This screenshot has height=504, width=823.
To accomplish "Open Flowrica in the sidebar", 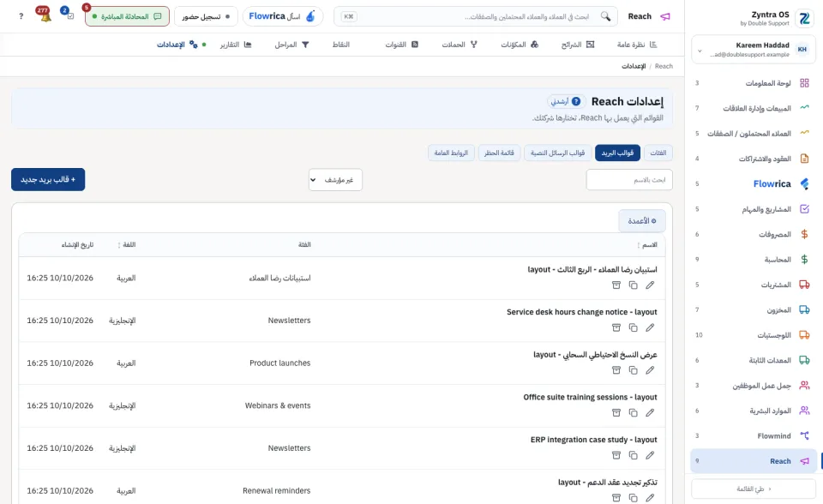I will pyautogui.click(x=753, y=183).
